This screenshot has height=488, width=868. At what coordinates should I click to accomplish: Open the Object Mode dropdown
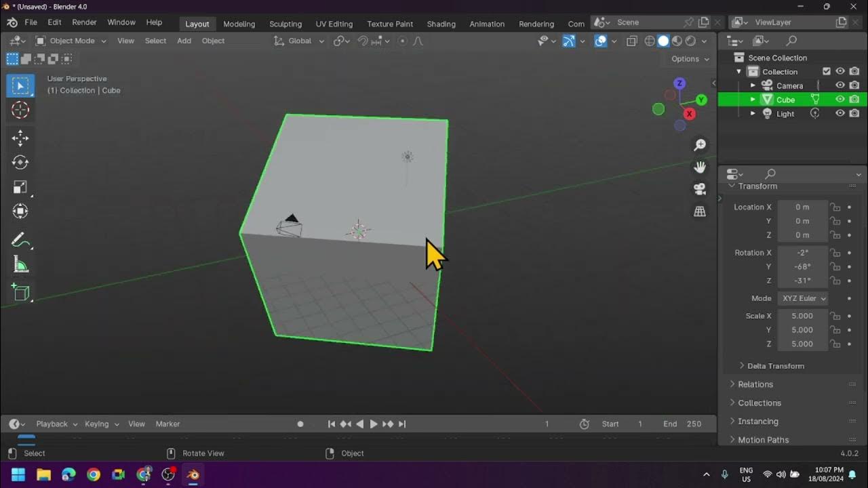[71, 41]
